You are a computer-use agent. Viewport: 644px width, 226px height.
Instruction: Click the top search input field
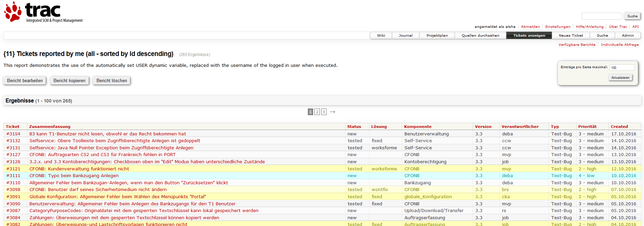point(601,16)
